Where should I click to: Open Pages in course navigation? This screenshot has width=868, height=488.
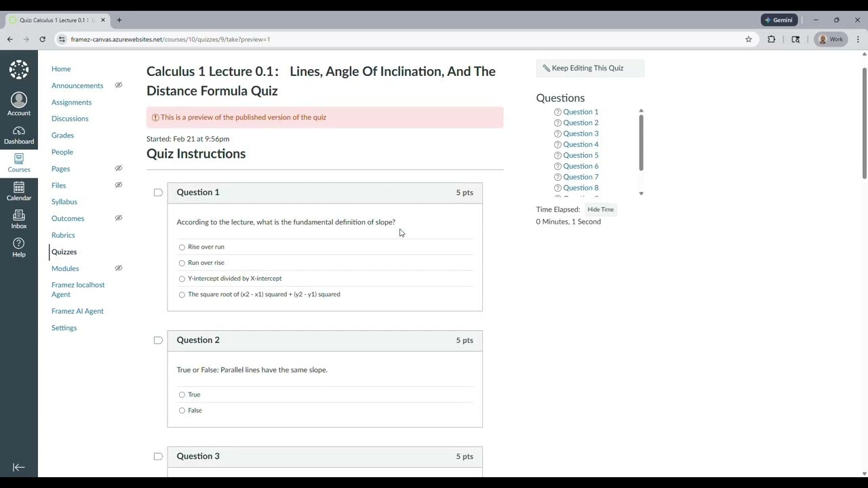click(60, 169)
